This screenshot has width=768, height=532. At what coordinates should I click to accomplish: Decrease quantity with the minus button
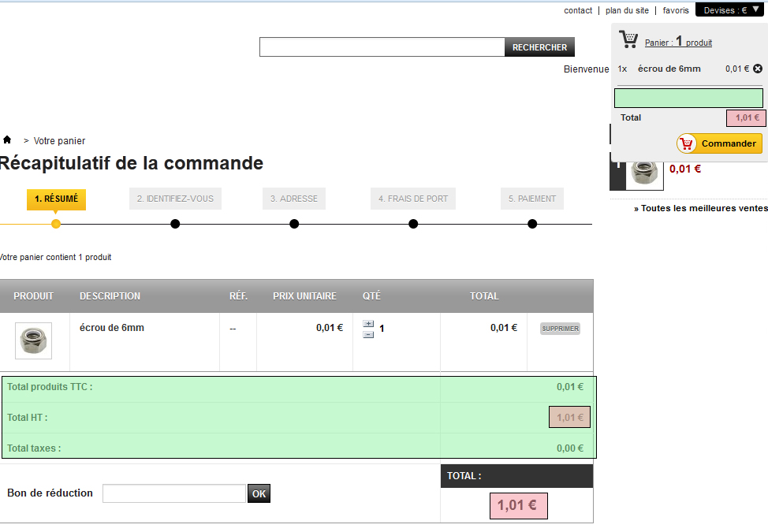[368, 335]
